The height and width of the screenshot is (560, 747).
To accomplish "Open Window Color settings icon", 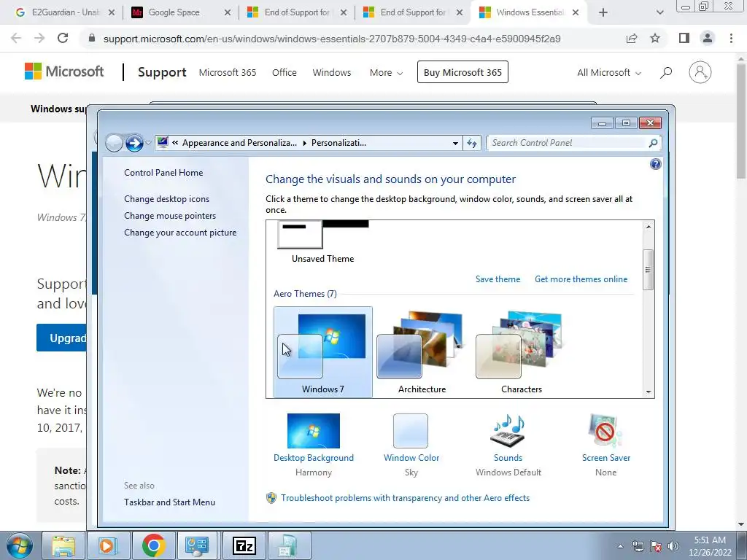I will click(x=411, y=431).
